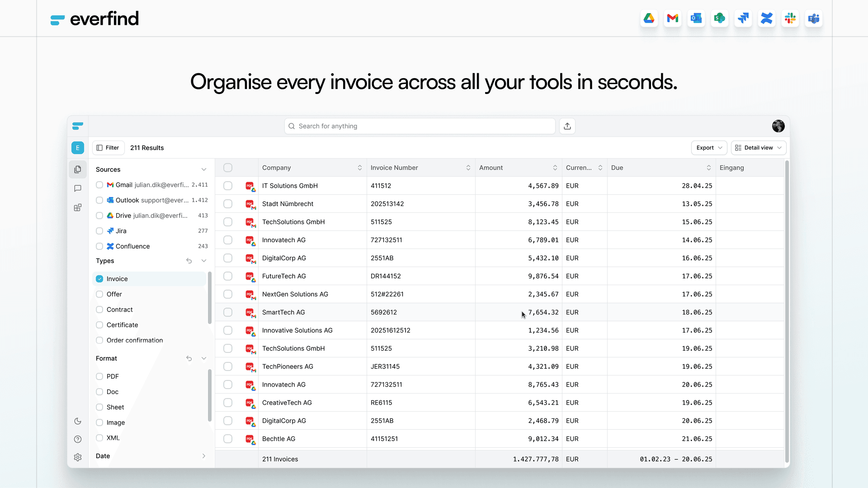Image resolution: width=868 pixels, height=488 pixels.
Task: Click the Search for anything field
Action: pos(420,126)
